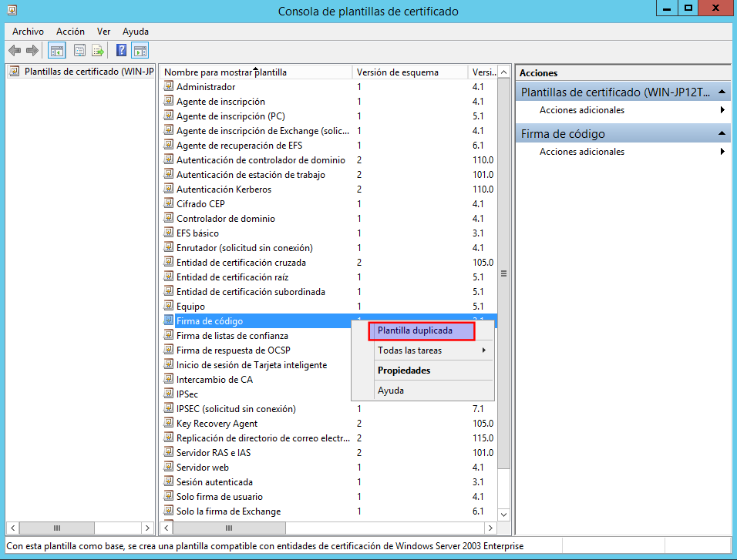This screenshot has height=560, width=737.
Task: Open the Acción menu
Action: tap(70, 32)
